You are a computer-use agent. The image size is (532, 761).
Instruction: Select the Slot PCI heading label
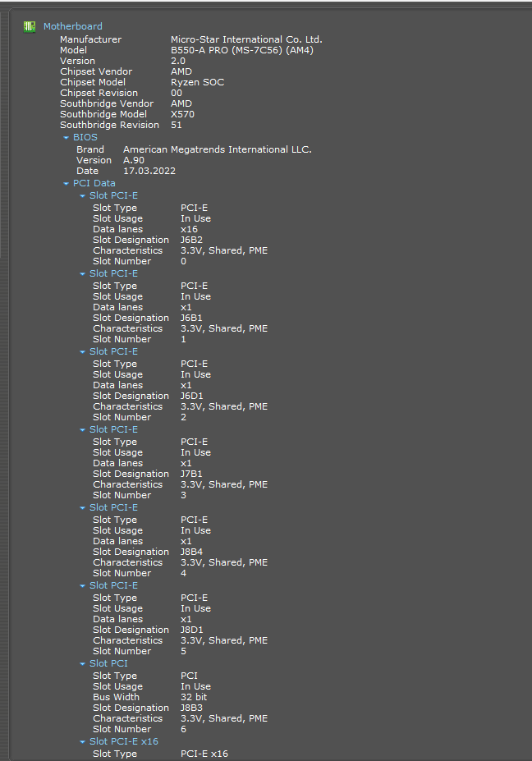(x=108, y=663)
